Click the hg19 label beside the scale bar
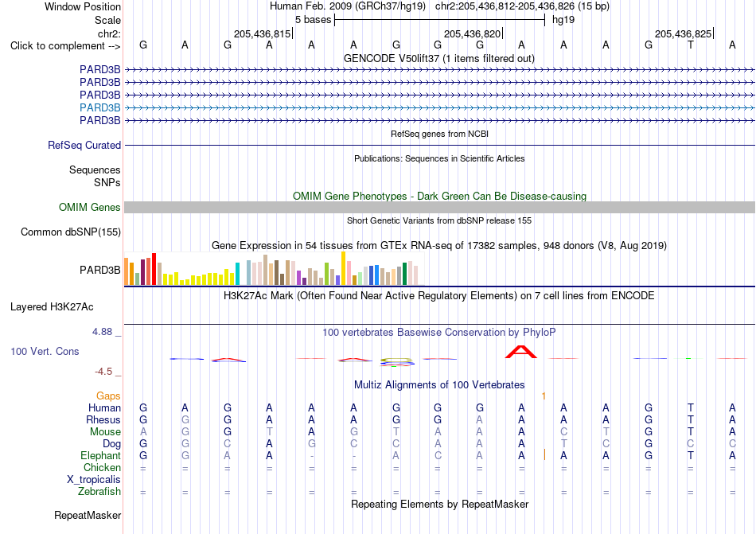The height and width of the screenshot is (534, 756). pyautogui.click(x=563, y=20)
